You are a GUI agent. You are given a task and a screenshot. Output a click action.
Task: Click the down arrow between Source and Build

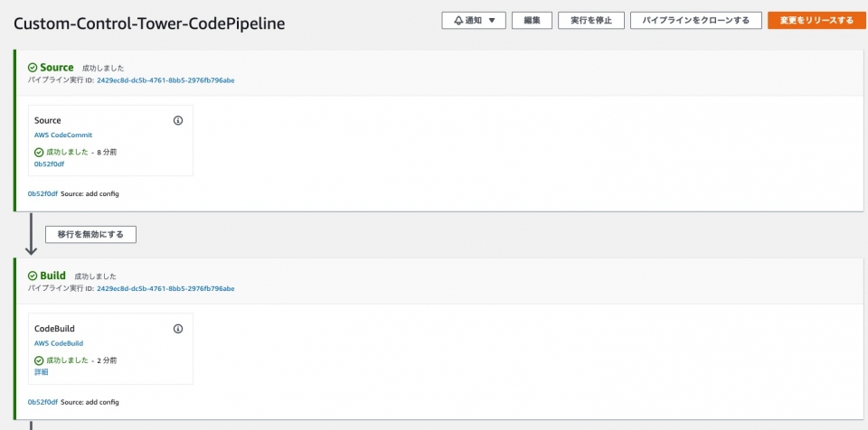[x=30, y=235]
